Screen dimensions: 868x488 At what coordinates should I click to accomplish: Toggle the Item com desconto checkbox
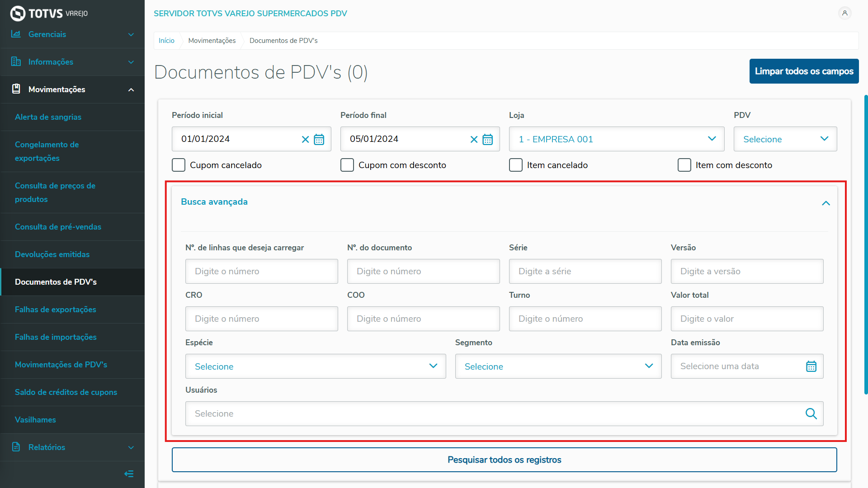tap(684, 165)
